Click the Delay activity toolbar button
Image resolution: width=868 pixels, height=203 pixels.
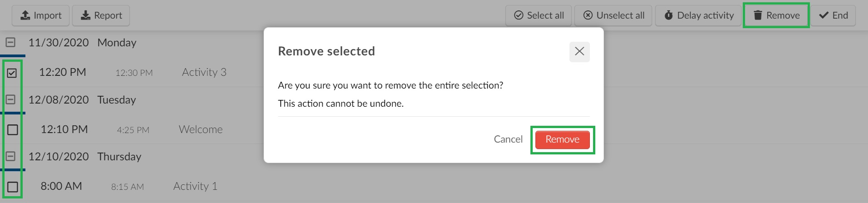click(698, 15)
